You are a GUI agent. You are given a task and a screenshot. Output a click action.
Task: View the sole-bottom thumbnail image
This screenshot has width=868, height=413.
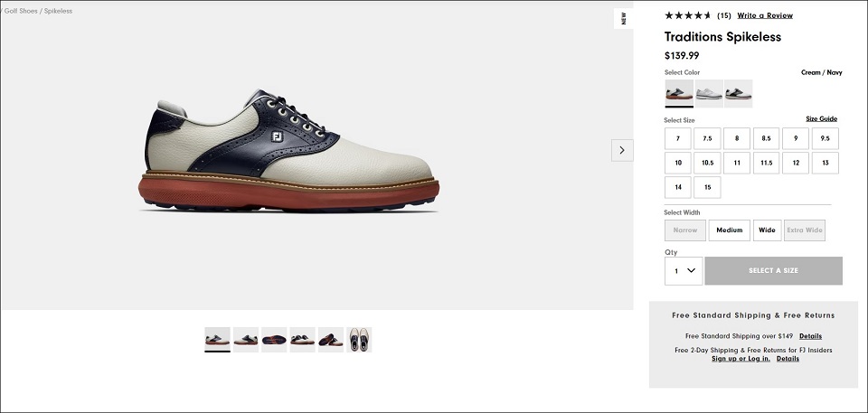(x=274, y=340)
